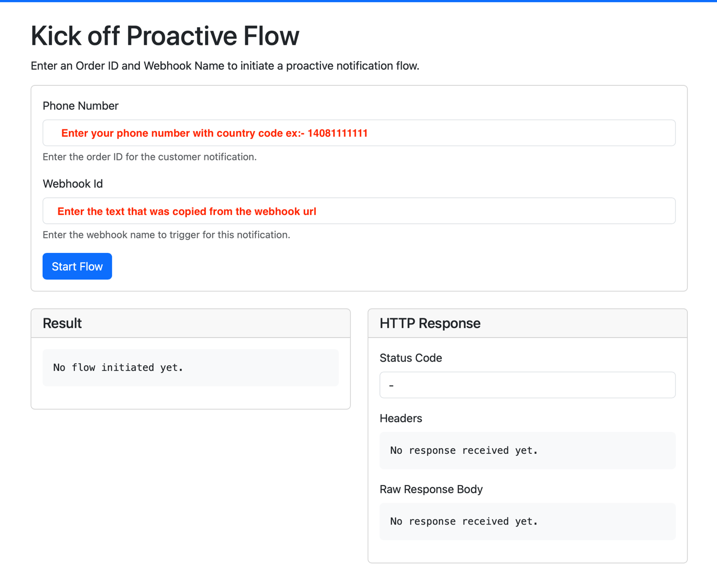Click the Webhook Id label
Screen dimensions: 717x588
73,184
